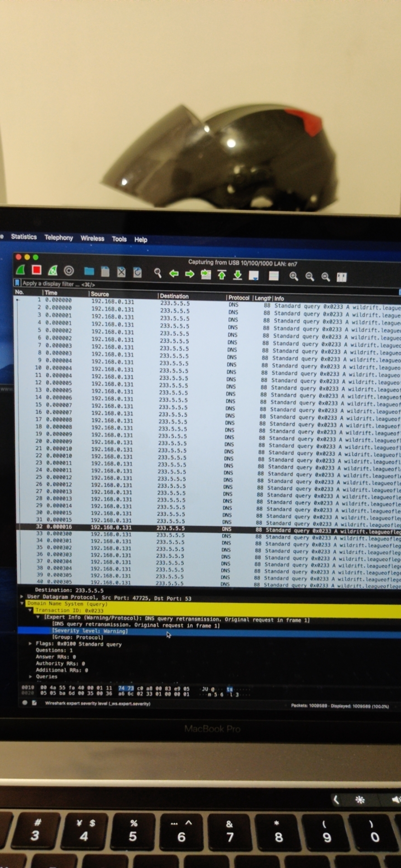Select the 'Additional RRs: 0' detail line

pos(62,670)
